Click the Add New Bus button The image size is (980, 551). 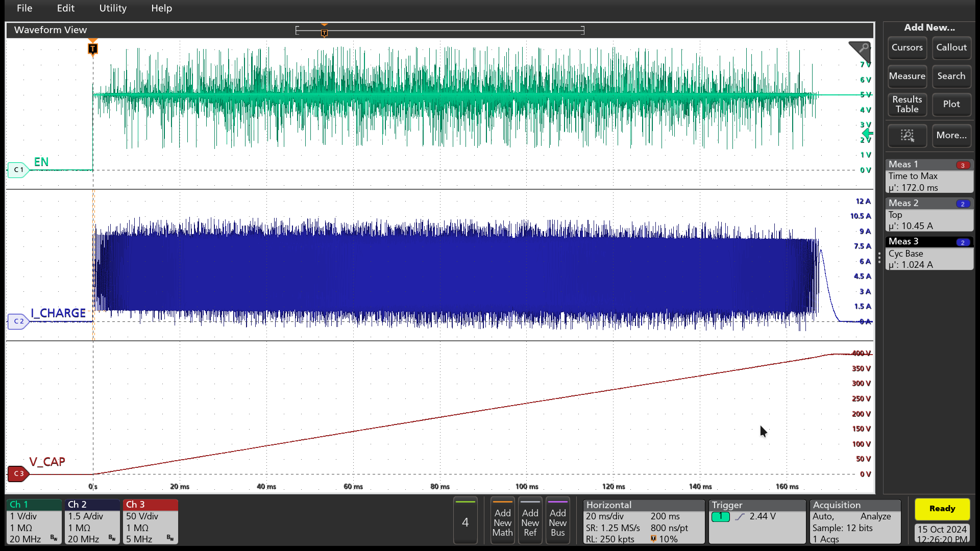click(557, 521)
